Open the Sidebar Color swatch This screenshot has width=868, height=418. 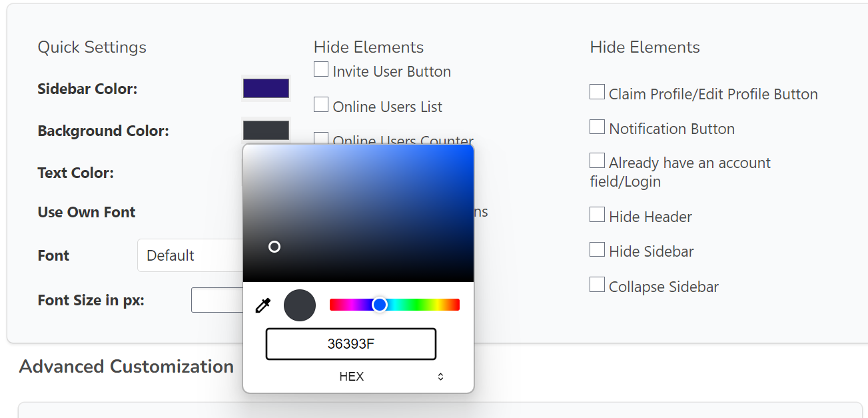click(x=266, y=89)
